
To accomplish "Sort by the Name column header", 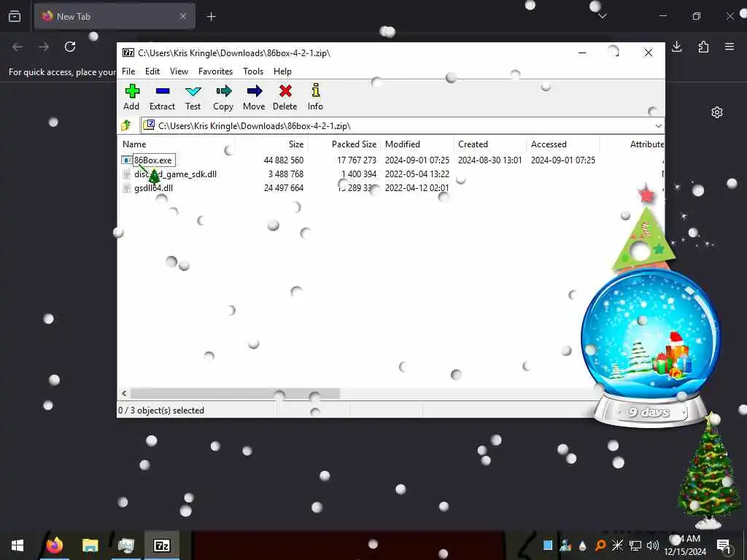I will tap(134, 144).
